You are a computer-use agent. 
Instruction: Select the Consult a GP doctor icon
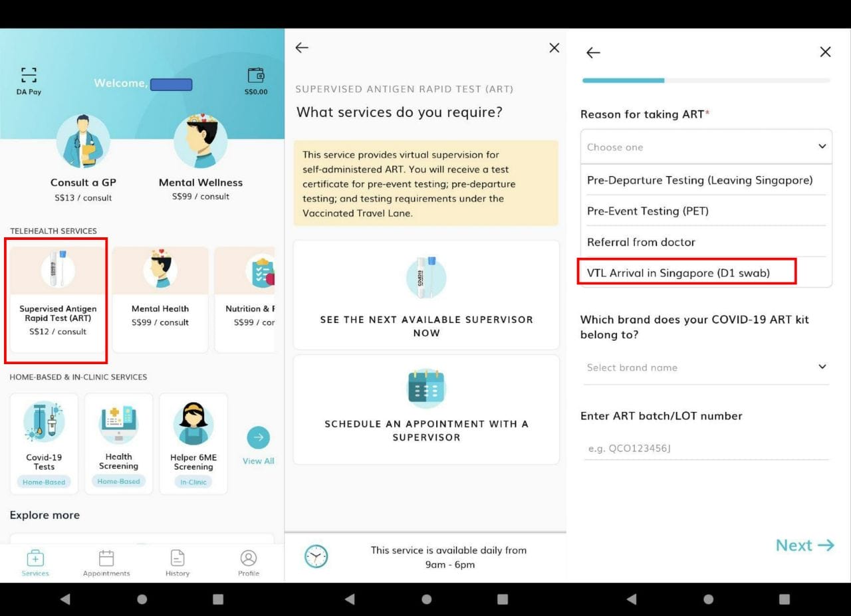pos(84,141)
